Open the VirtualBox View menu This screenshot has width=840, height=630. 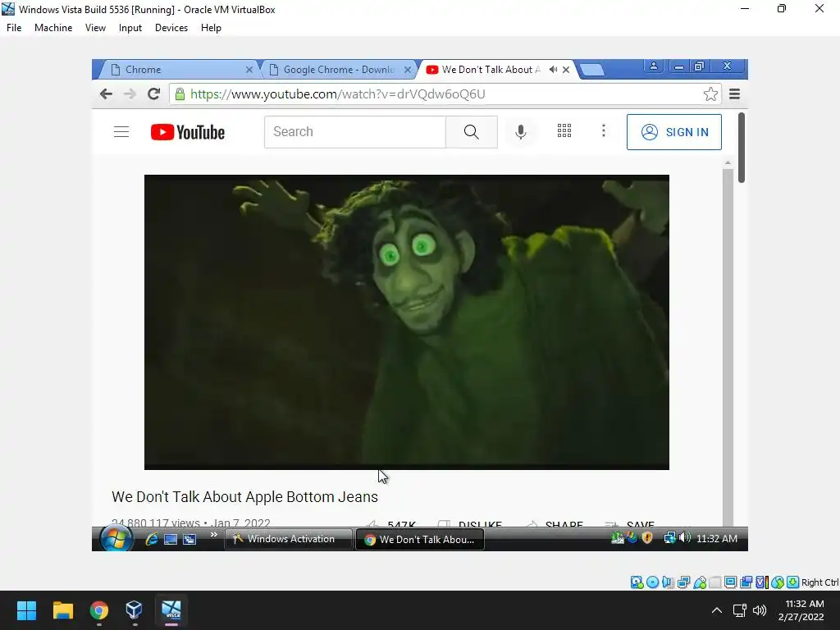95,28
